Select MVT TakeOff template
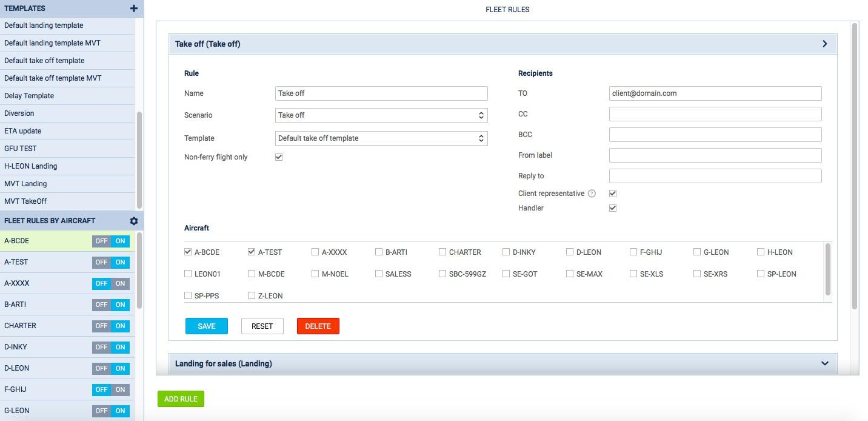The width and height of the screenshot is (868, 421). 25,201
